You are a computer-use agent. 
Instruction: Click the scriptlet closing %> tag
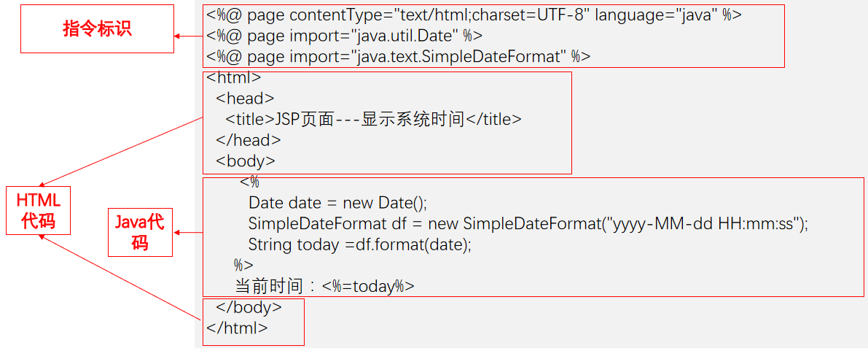(x=243, y=265)
